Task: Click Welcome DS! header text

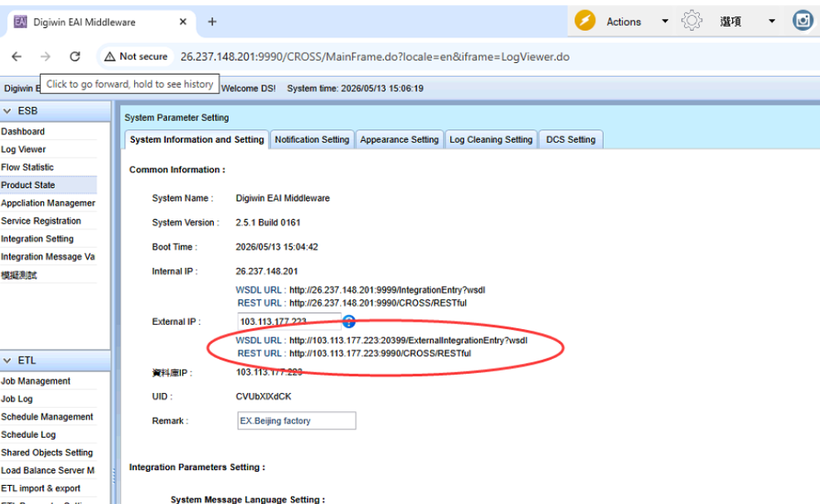Action: (x=249, y=89)
